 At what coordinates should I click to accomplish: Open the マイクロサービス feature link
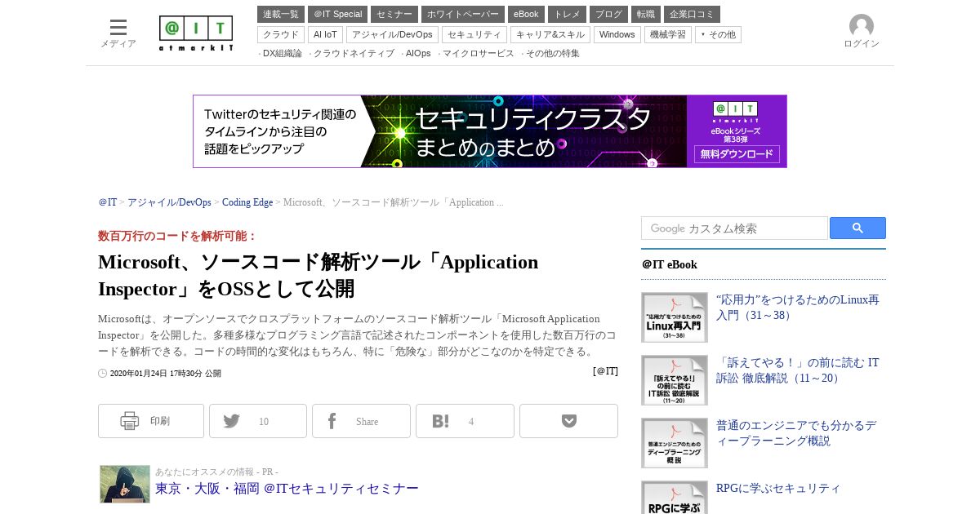pyautogui.click(x=478, y=53)
